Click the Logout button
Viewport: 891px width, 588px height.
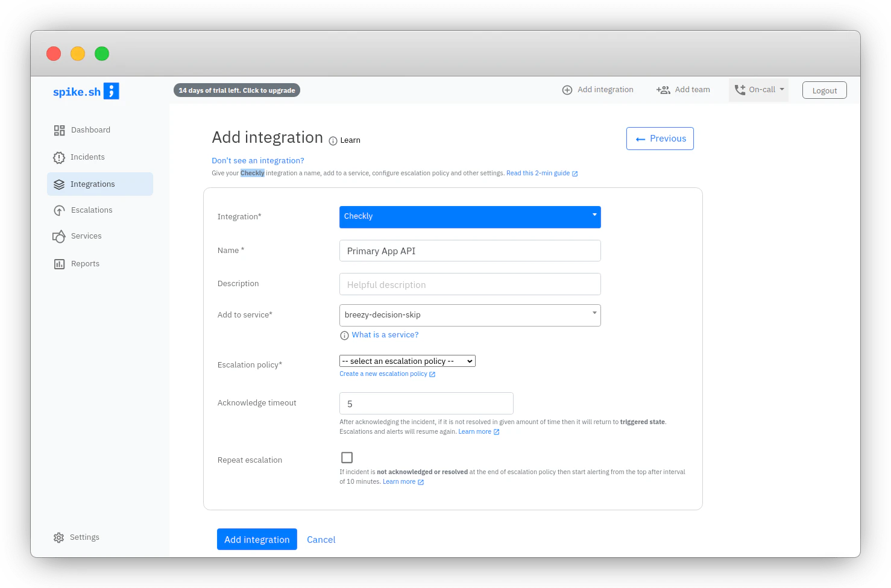tap(825, 90)
